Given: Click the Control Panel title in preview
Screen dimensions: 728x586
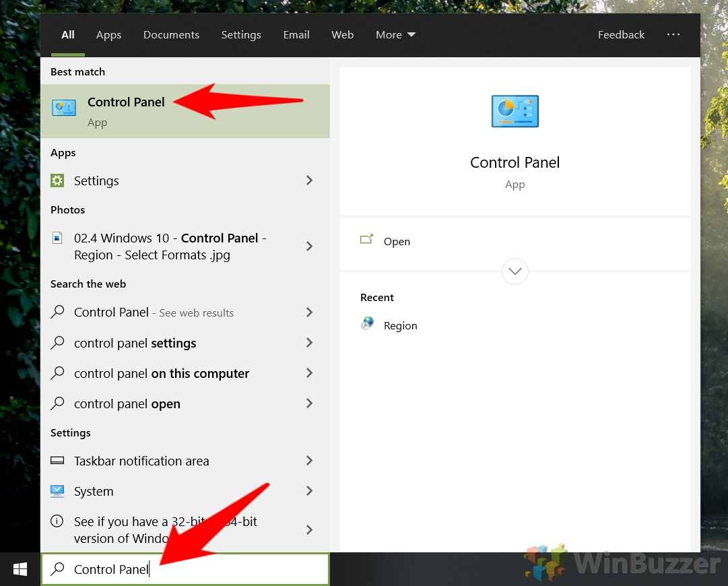Looking at the screenshot, I should tap(515, 162).
